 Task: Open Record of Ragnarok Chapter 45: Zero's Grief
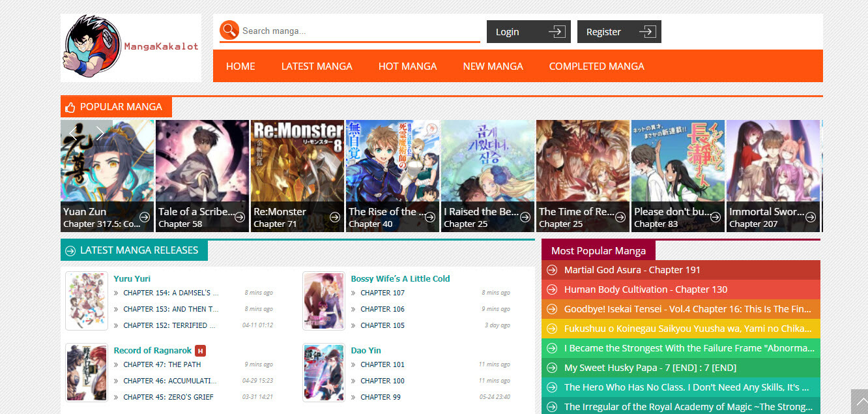click(x=168, y=397)
